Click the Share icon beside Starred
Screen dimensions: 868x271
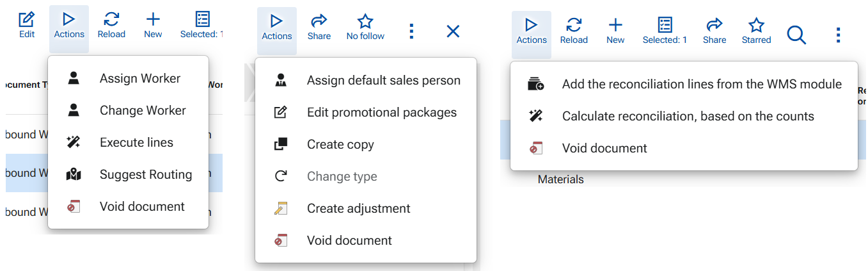(x=714, y=26)
